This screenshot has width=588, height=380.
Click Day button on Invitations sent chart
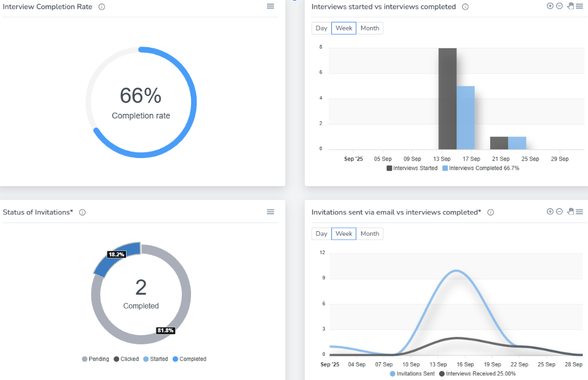pos(321,233)
